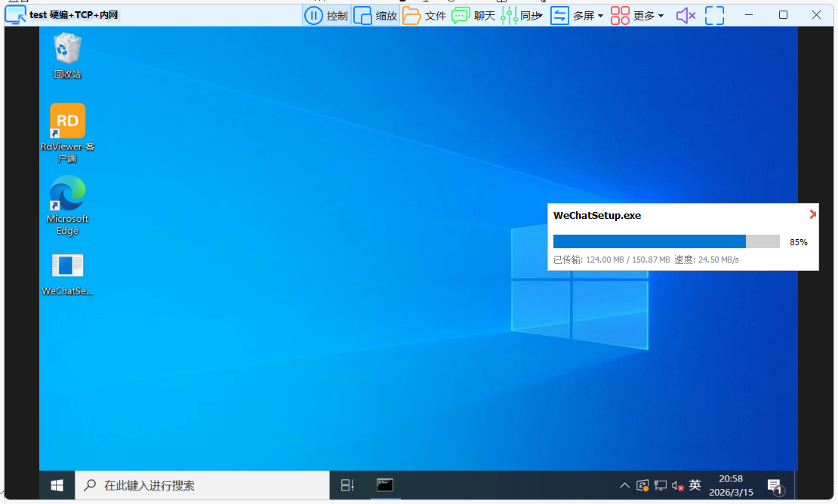Enter fullscreen with the dashed-square icon
The image size is (838, 504).
tap(714, 15)
